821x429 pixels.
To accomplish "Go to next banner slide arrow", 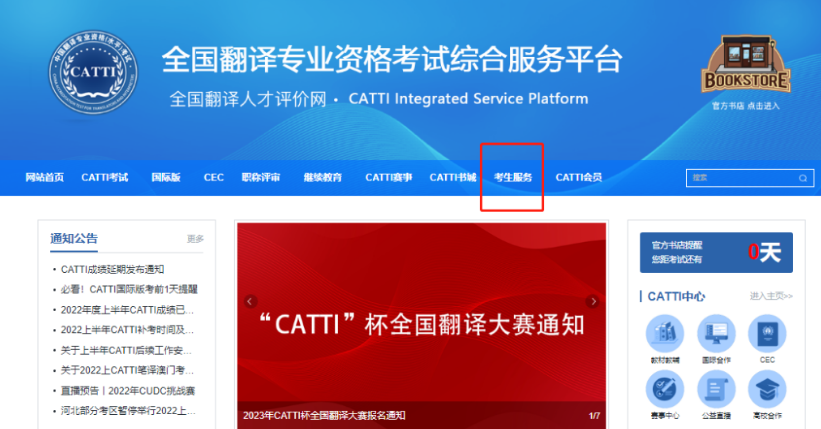I will (593, 301).
